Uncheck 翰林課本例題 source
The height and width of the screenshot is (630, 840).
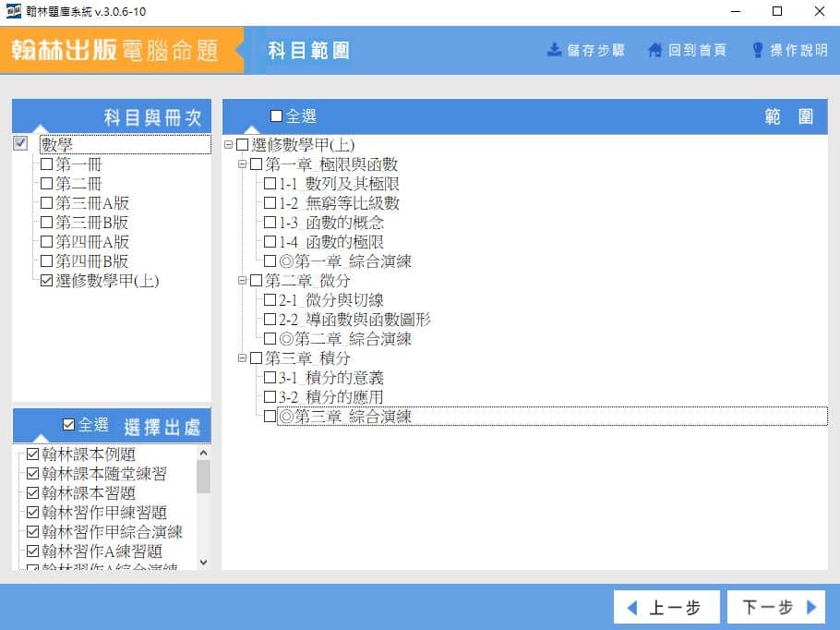pyautogui.click(x=32, y=454)
